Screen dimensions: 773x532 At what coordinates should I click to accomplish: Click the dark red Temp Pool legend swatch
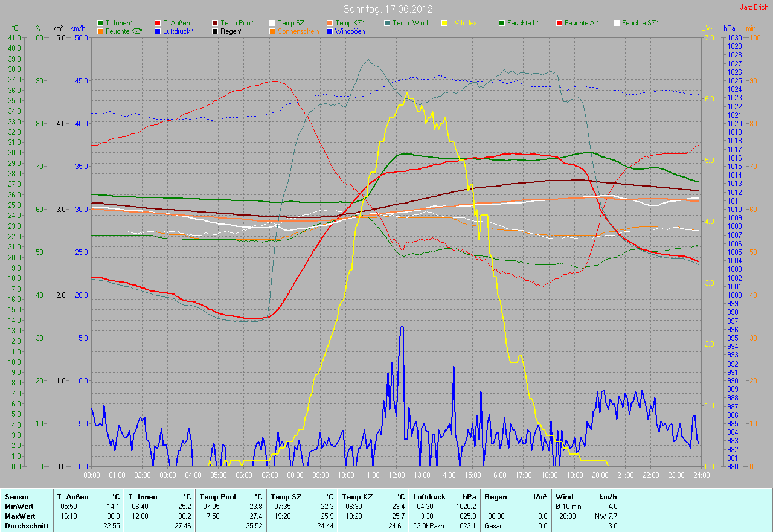(215, 23)
